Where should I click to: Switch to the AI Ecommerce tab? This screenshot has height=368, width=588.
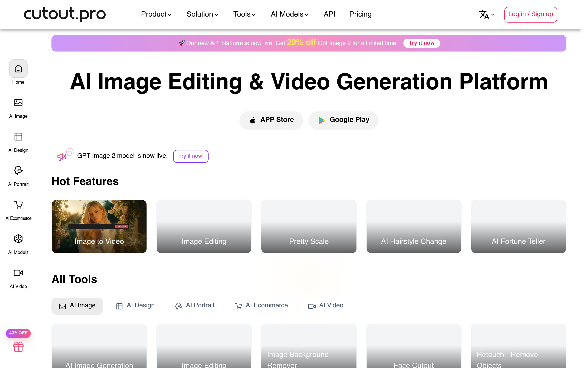click(x=261, y=306)
